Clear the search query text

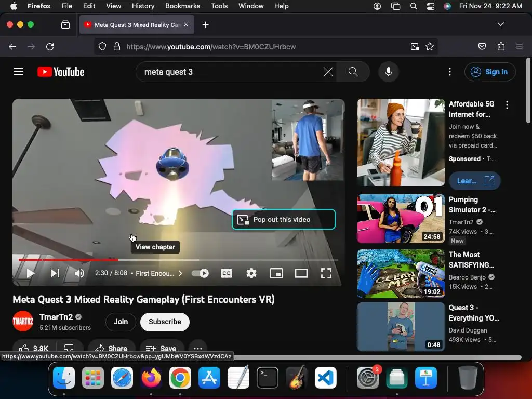328,72
